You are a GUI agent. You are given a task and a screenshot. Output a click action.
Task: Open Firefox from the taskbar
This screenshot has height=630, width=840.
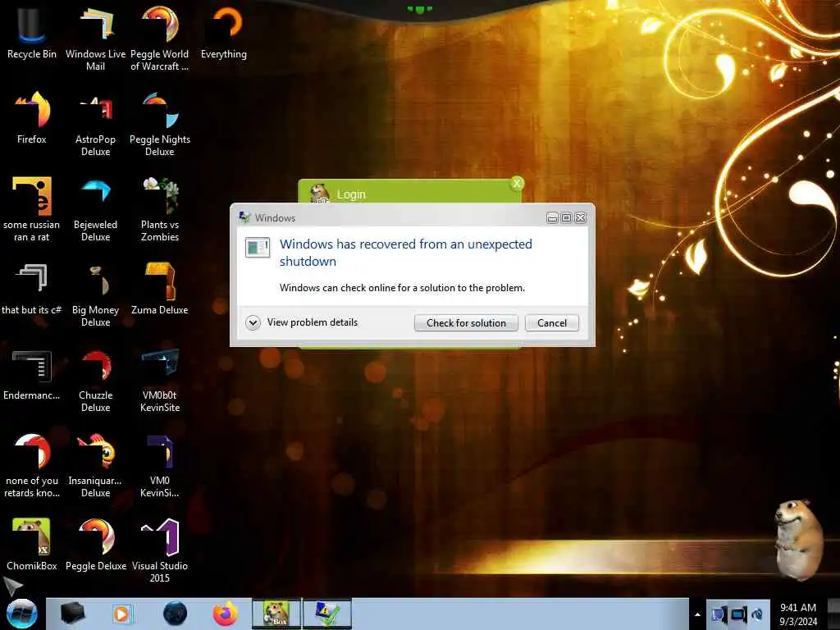226,614
